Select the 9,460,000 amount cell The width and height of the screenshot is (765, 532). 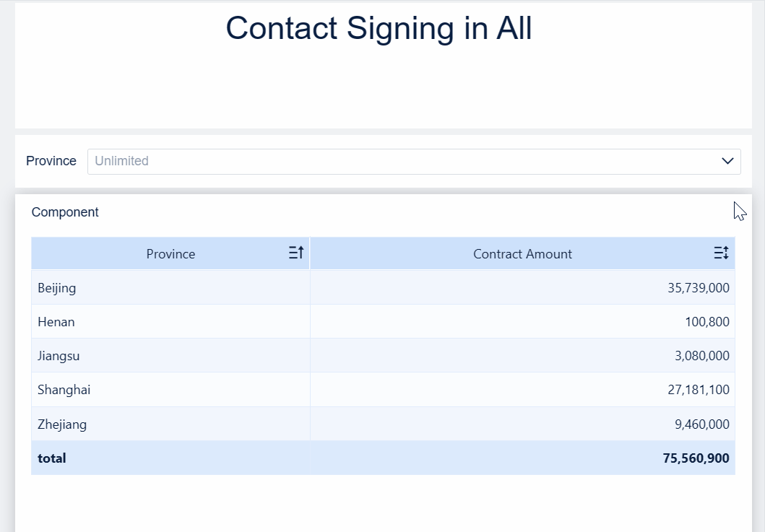click(x=701, y=424)
